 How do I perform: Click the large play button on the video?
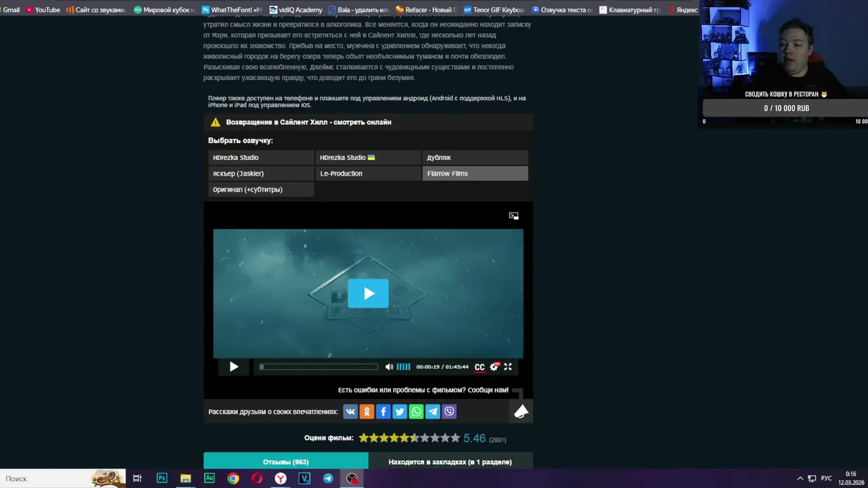[368, 293]
